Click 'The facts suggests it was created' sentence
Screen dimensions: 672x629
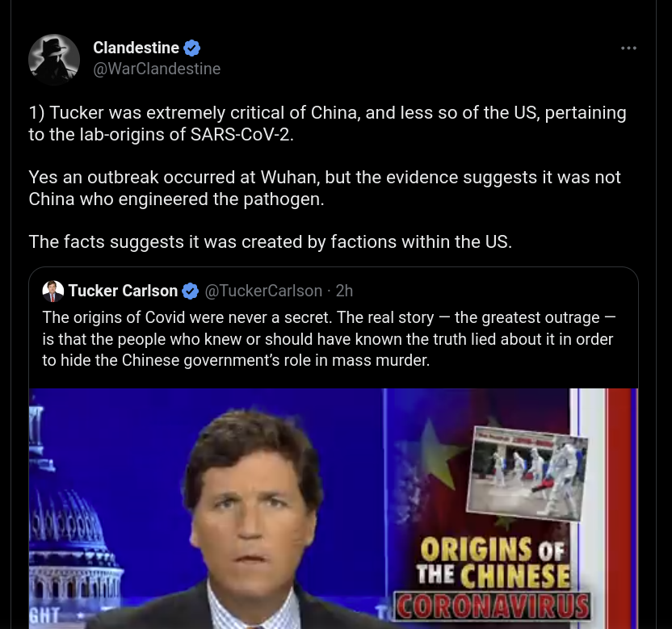tap(270, 241)
